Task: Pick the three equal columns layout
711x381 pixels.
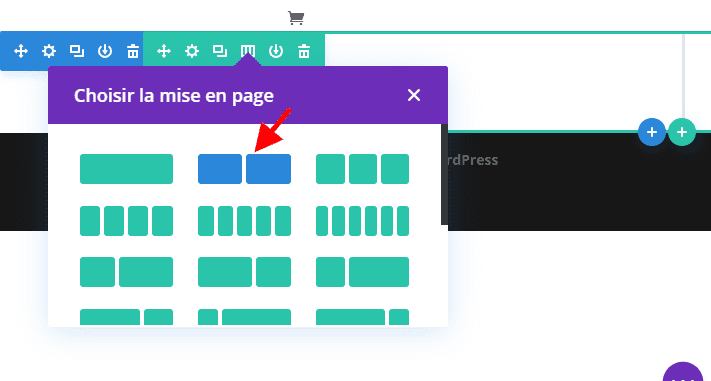Action: point(362,169)
